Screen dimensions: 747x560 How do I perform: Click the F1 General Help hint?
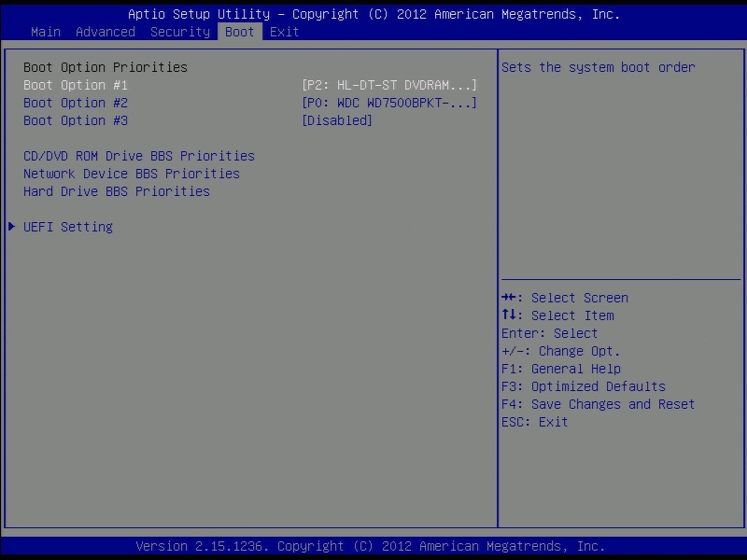[561, 369]
